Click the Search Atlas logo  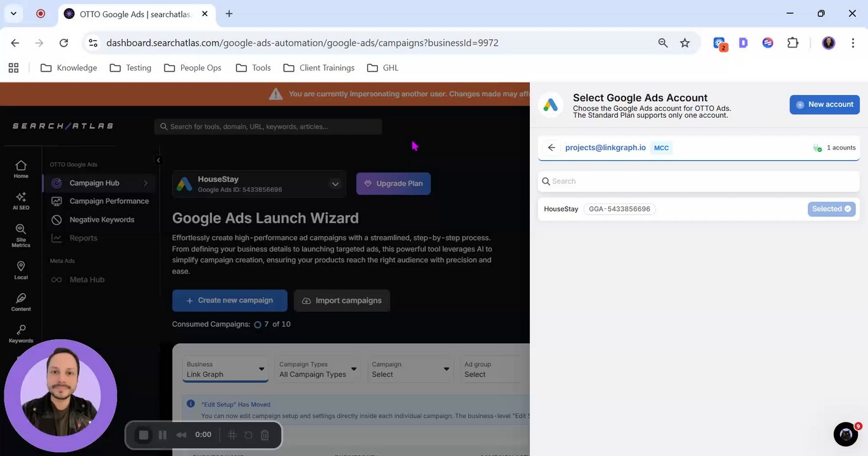[63, 126]
